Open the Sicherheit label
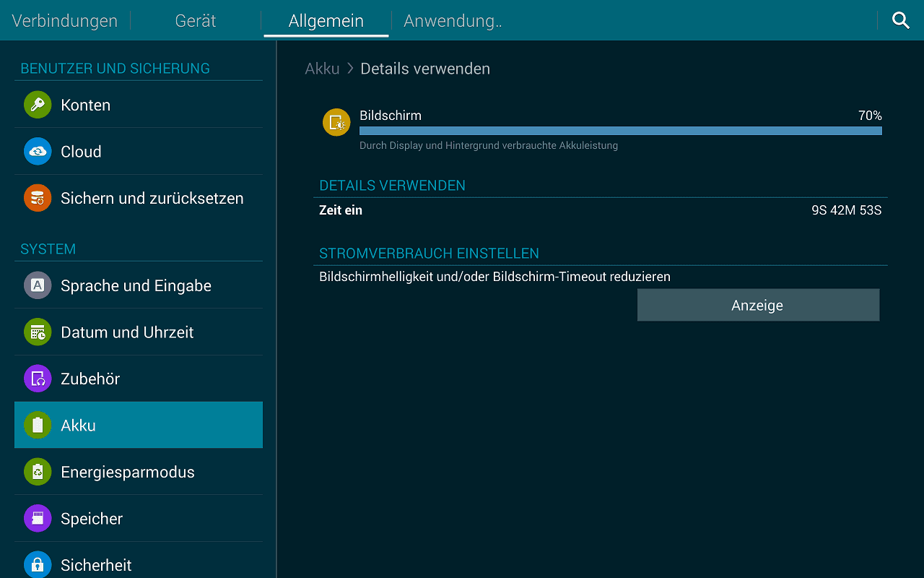The image size is (924, 578). [96, 565]
